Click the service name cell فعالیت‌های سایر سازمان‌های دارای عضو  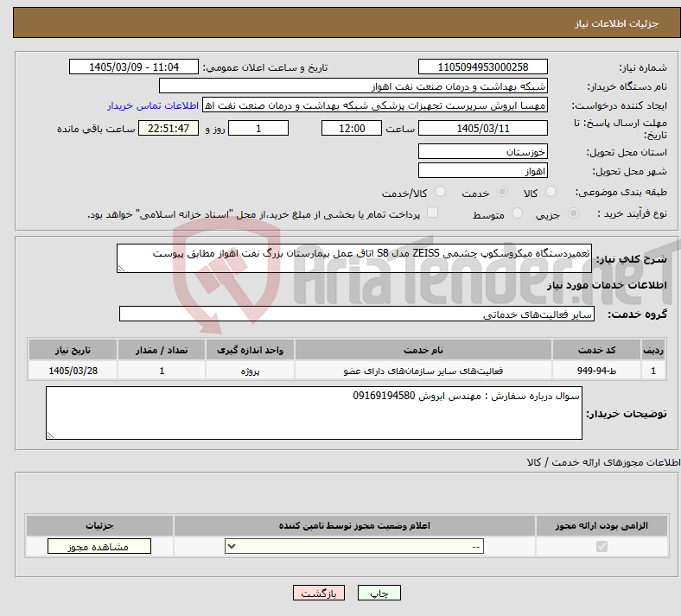(x=423, y=371)
